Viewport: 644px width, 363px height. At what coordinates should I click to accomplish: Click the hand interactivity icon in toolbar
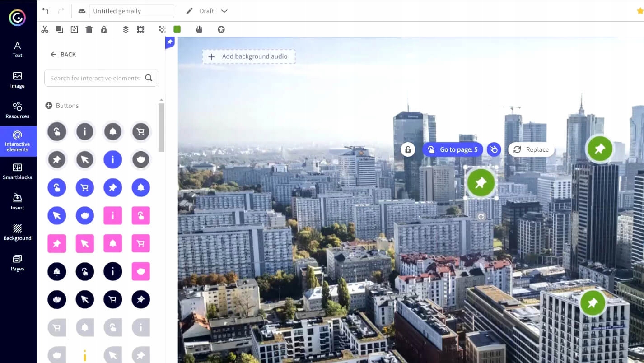click(199, 29)
